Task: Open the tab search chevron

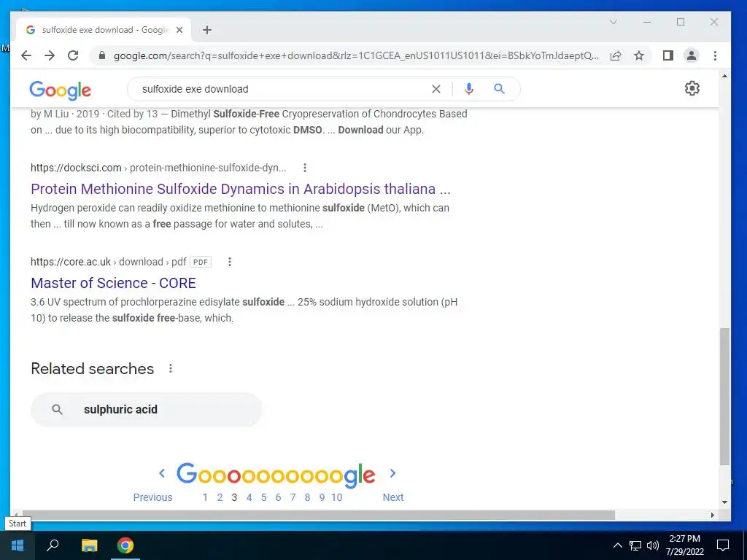Action: point(614,22)
